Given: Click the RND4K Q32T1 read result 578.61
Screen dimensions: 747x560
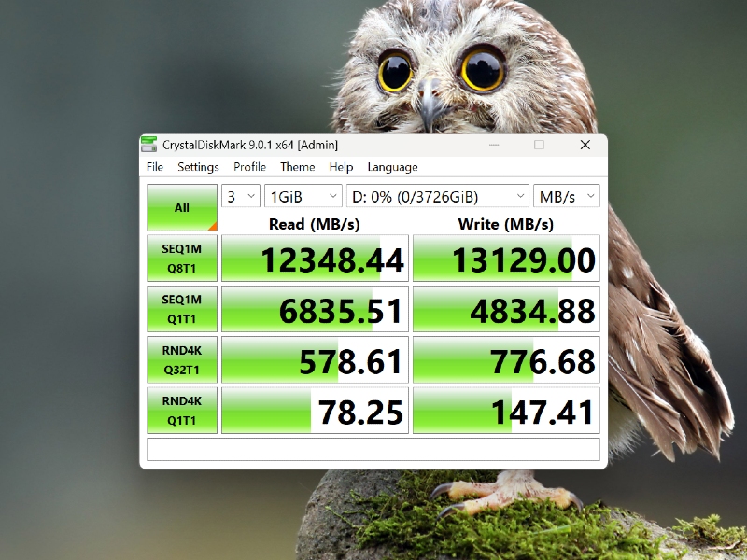Looking at the screenshot, I should click(x=316, y=360).
